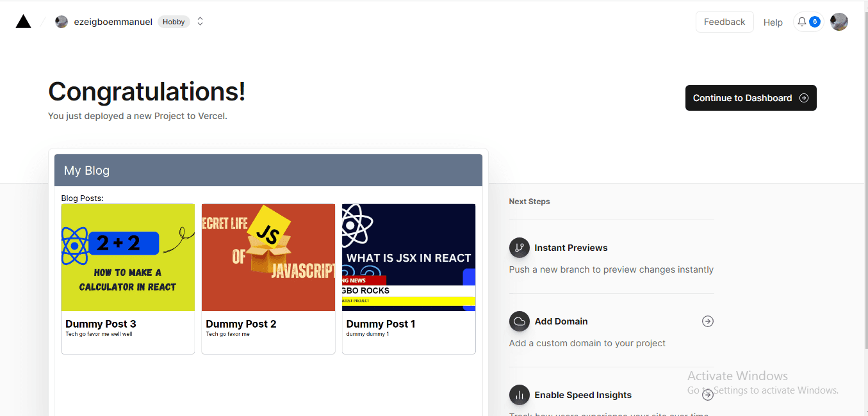Select the ezeigboemmanuel account name
The image size is (868, 416).
[113, 21]
